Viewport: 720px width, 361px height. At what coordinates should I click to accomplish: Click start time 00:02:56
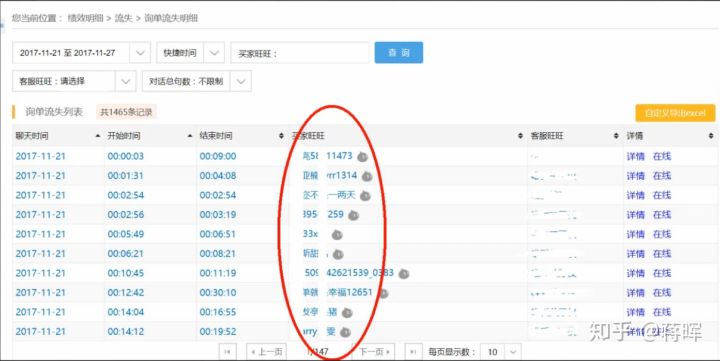(126, 215)
